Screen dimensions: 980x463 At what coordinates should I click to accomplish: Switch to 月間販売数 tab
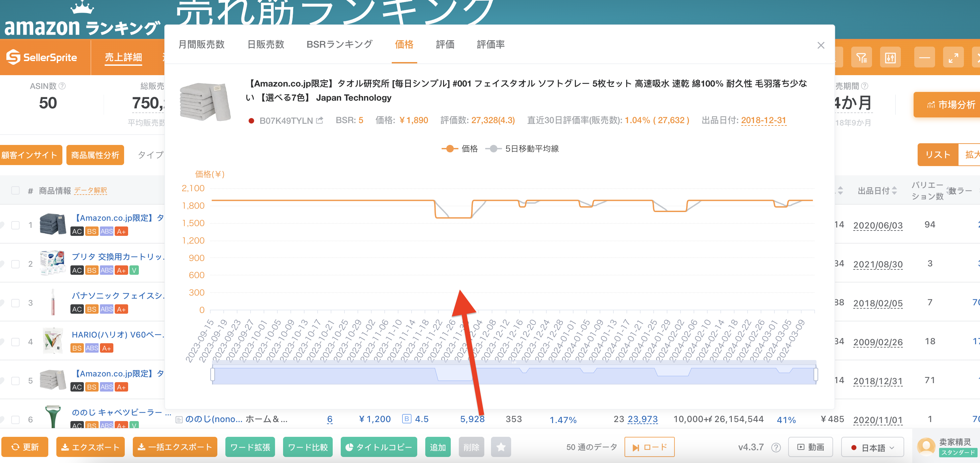(x=202, y=45)
